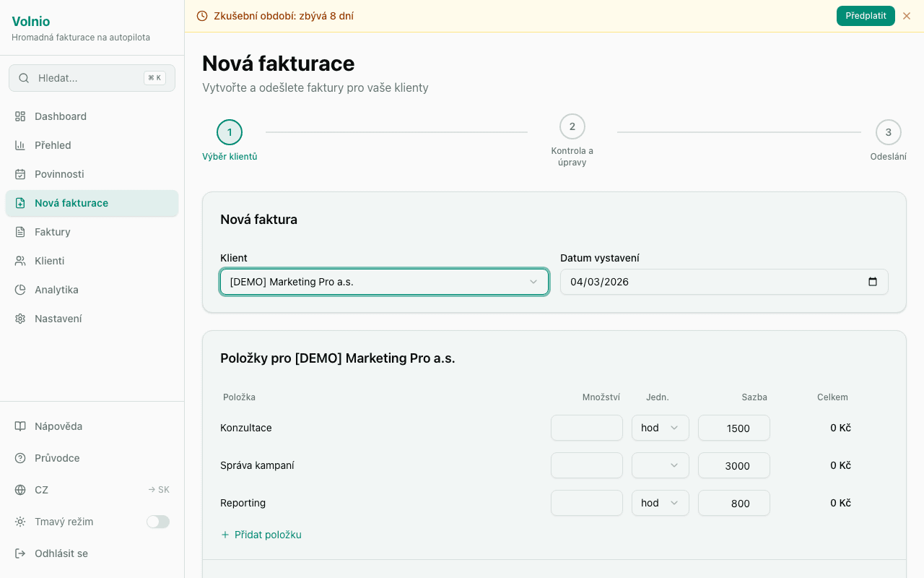Click the Nastavení gear icon
This screenshot has width=924, height=578.
coord(20,319)
